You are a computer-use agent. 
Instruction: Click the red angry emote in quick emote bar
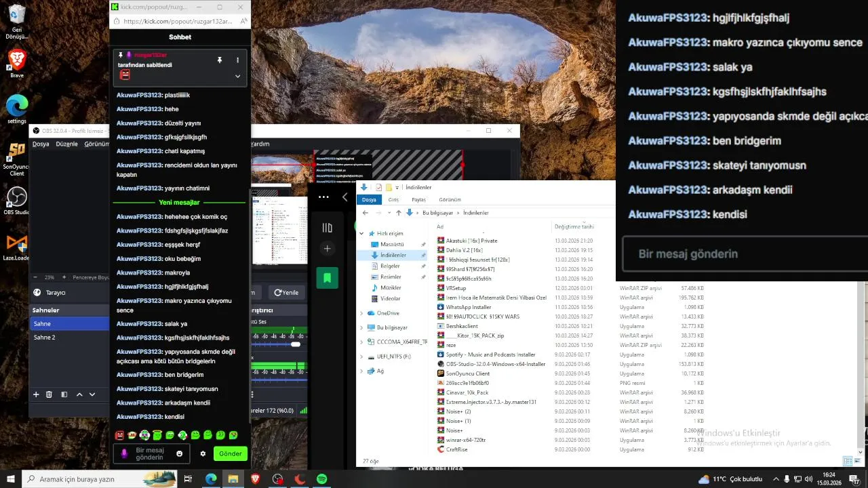click(x=119, y=435)
